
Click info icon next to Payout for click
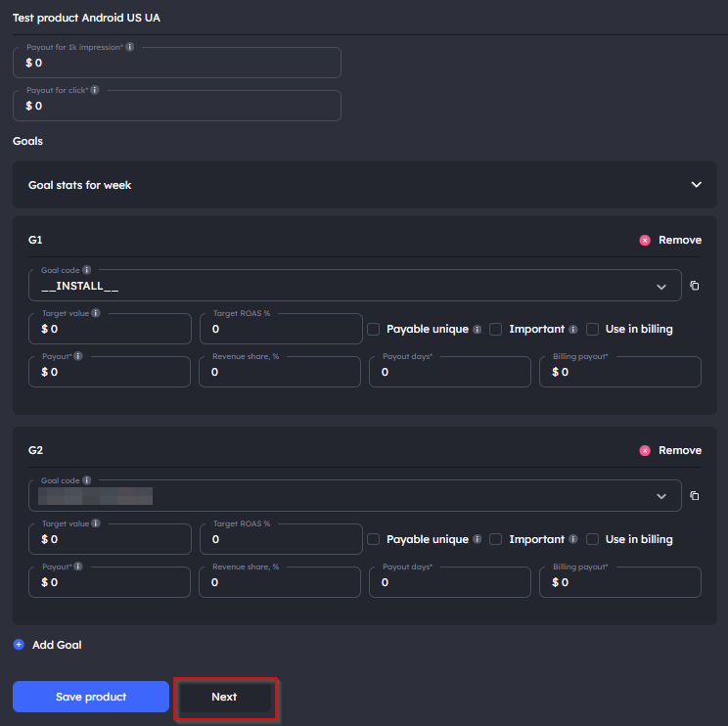coord(95,90)
